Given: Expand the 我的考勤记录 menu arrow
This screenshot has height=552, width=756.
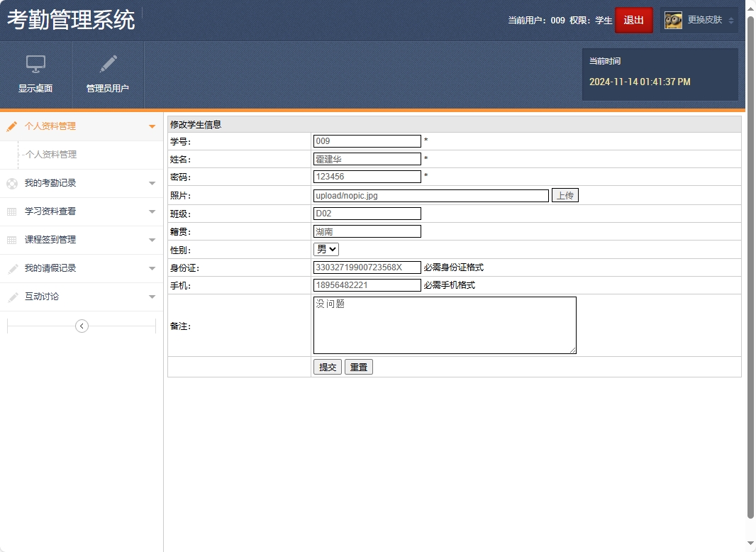Looking at the screenshot, I should coord(152,183).
